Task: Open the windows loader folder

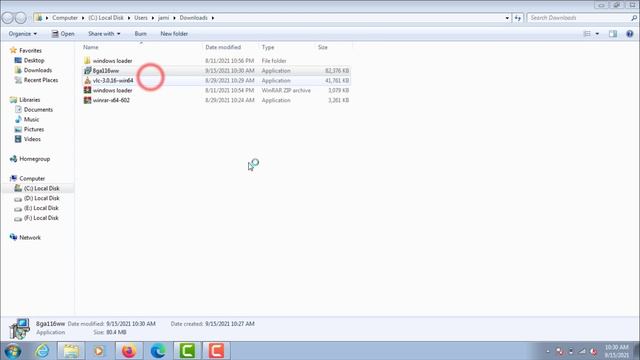Action: (112, 61)
